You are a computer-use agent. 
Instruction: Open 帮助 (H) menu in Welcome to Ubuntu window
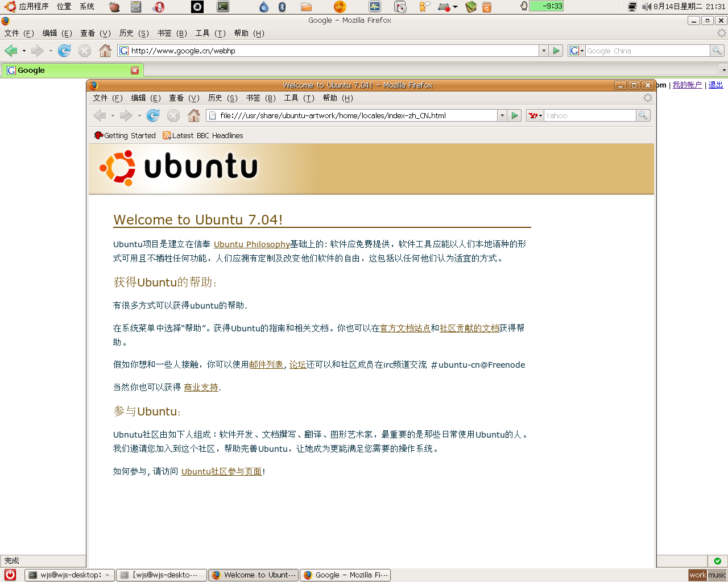338,98
